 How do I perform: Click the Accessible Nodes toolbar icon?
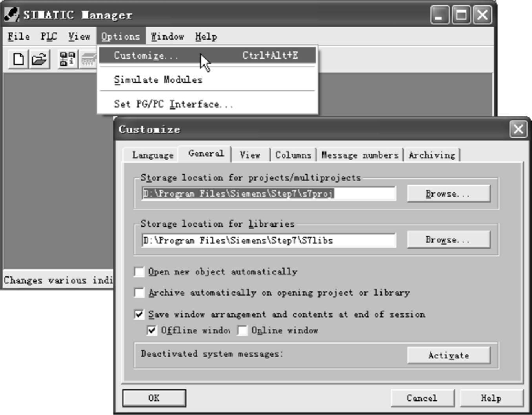point(68,60)
